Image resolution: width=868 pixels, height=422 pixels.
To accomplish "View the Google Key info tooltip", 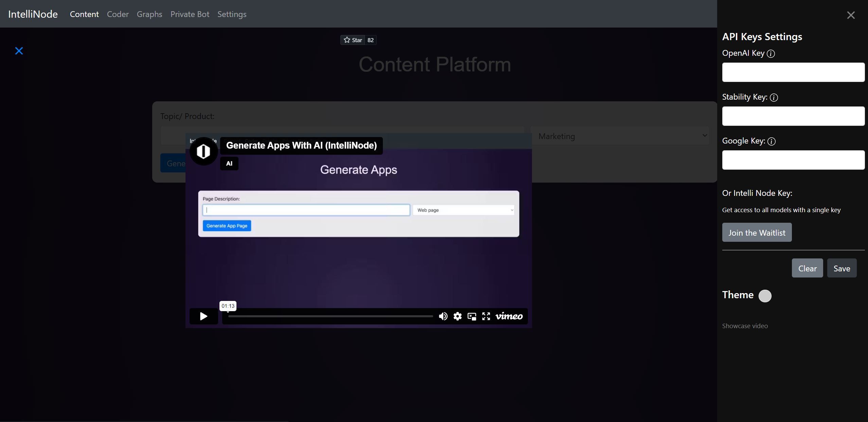I will (x=772, y=142).
